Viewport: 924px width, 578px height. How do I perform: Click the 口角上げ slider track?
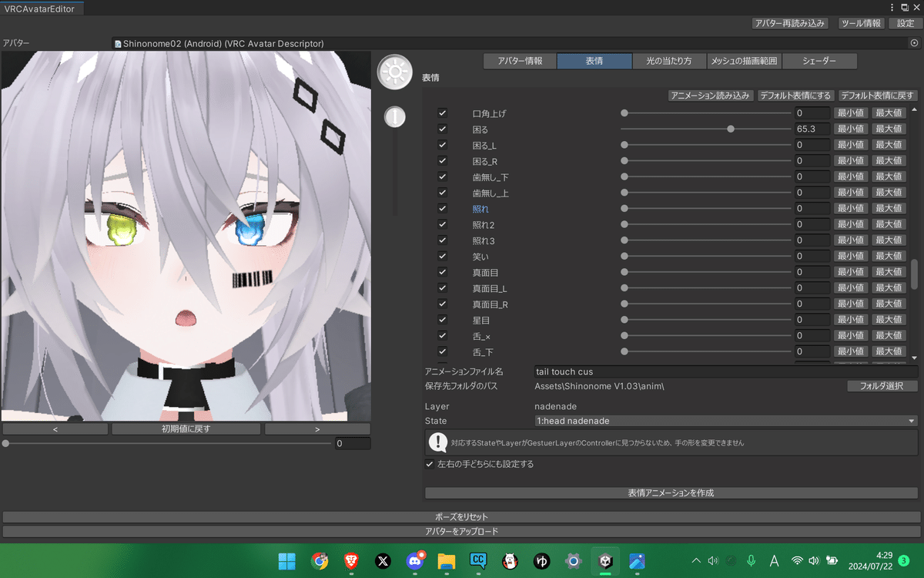706,113
